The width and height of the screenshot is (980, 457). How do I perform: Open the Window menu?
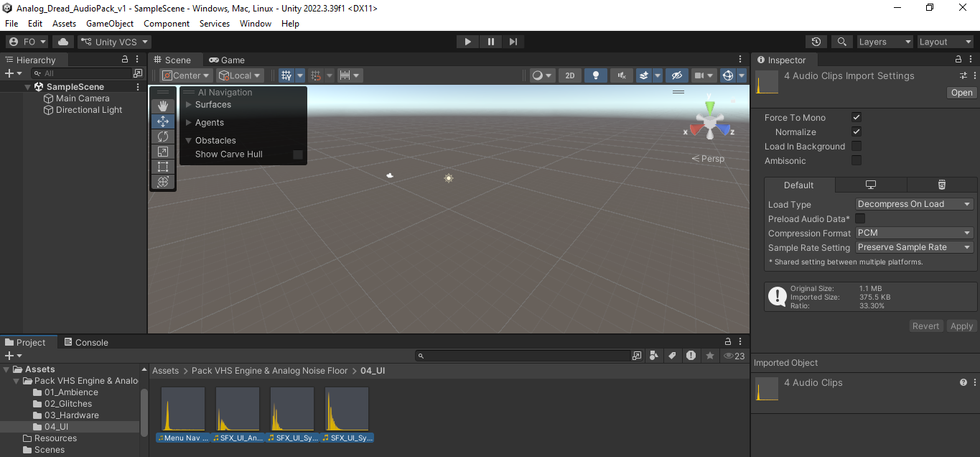pos(256,24)
